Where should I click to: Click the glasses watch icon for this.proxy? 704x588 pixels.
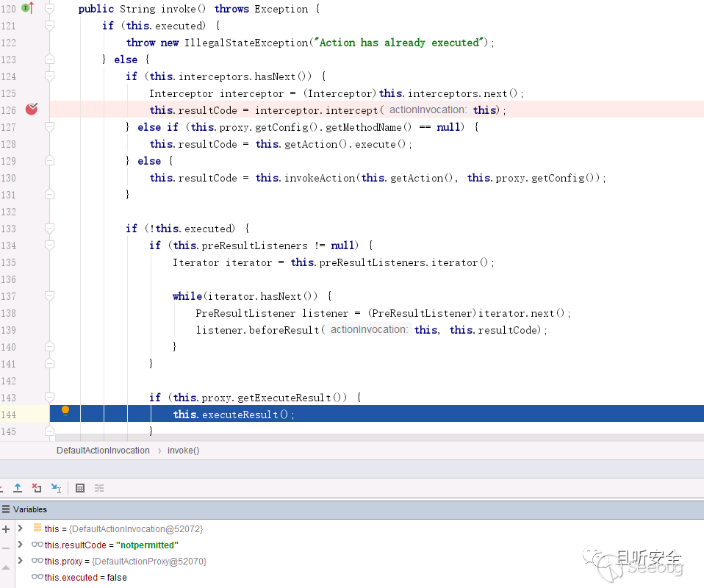tap(37, 561)
